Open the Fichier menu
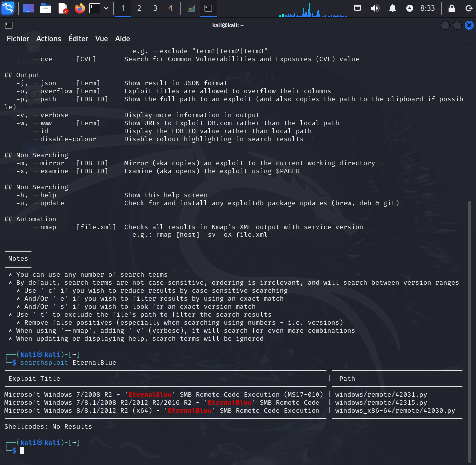The height and width of the screenshot is (465, 476). tap(18, 39)
